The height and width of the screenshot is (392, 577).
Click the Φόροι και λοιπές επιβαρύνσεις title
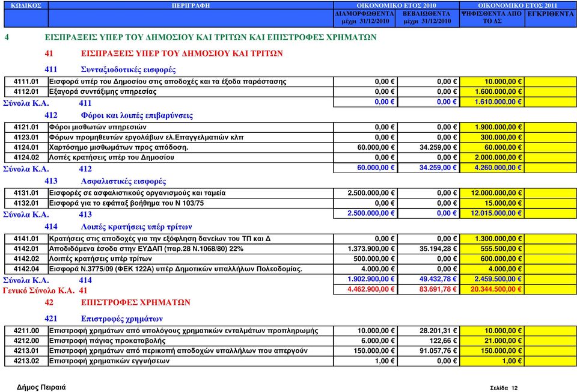(x=136, y=115)
